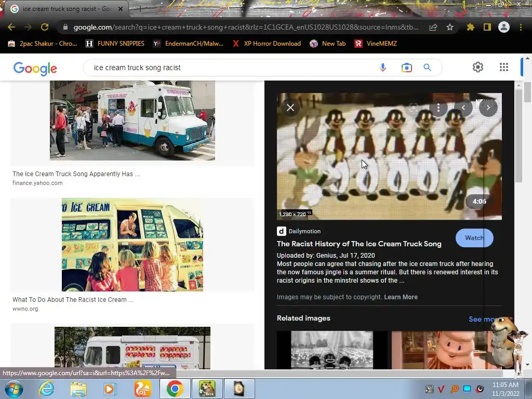
Task: Toggle the Chrome side panel icon
Action: [487, 27]
